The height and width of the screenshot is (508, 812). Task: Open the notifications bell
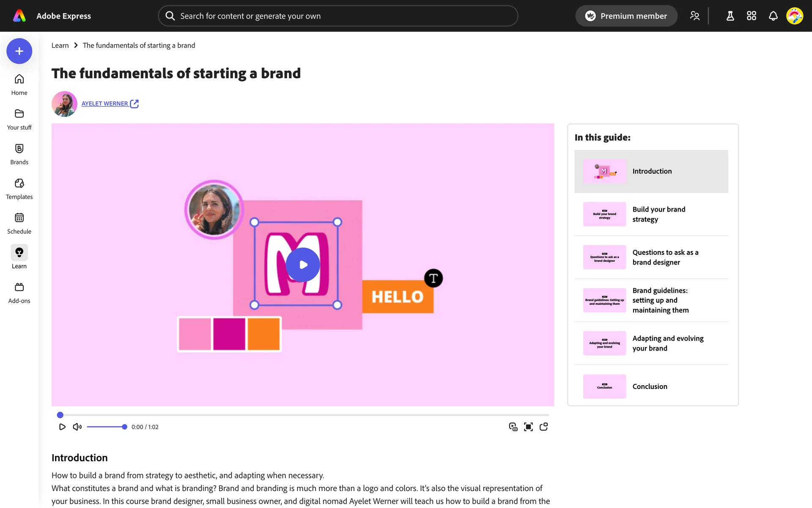[x=773, y=16]
